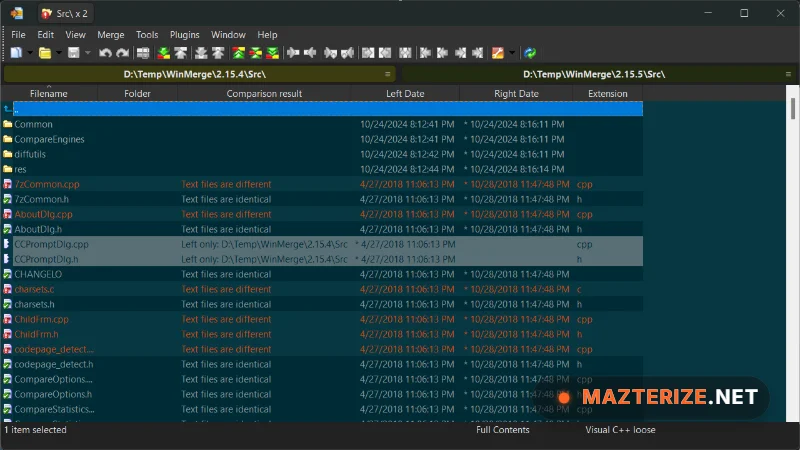Click the Copy Left toolbar icon
Viewport: 800px width, 450px height.
tap(310, 53)
